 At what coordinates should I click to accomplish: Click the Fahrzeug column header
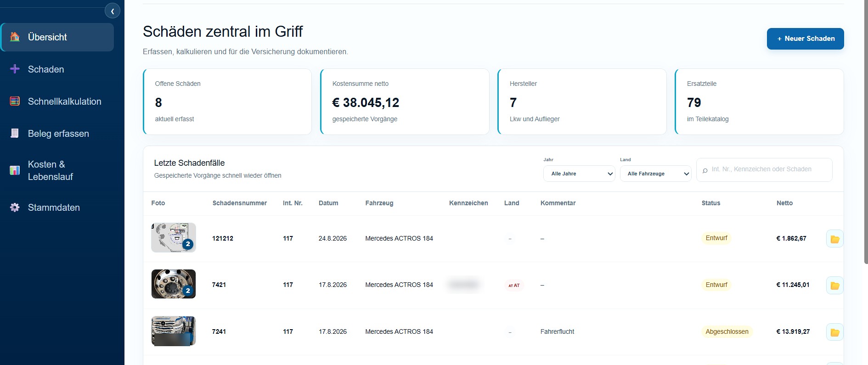(379, 203)
